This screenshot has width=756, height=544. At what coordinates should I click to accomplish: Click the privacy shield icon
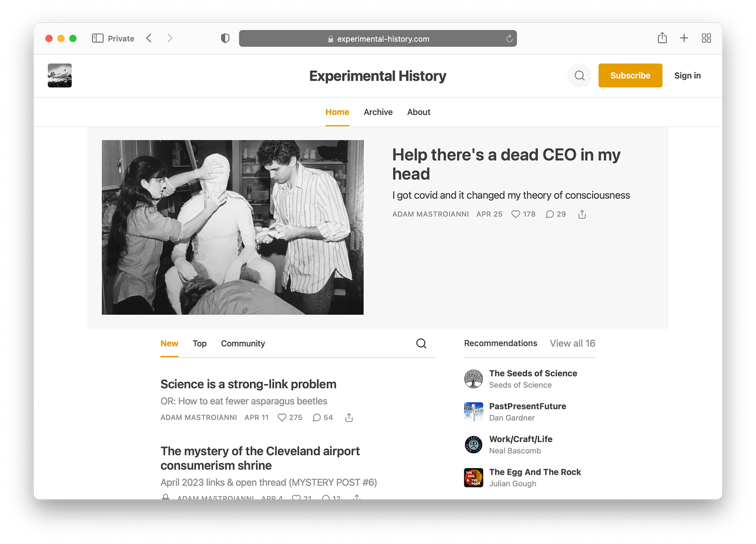[x=225, y=38]
